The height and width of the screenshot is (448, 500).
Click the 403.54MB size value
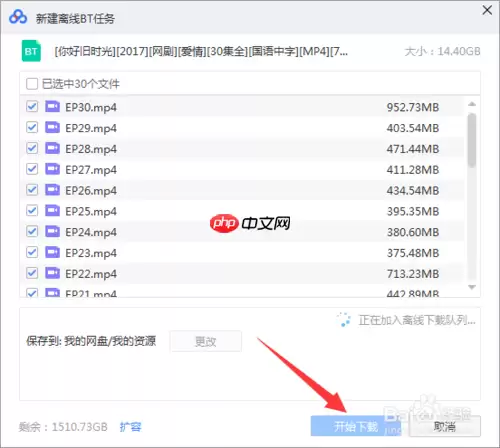point(413,128)
